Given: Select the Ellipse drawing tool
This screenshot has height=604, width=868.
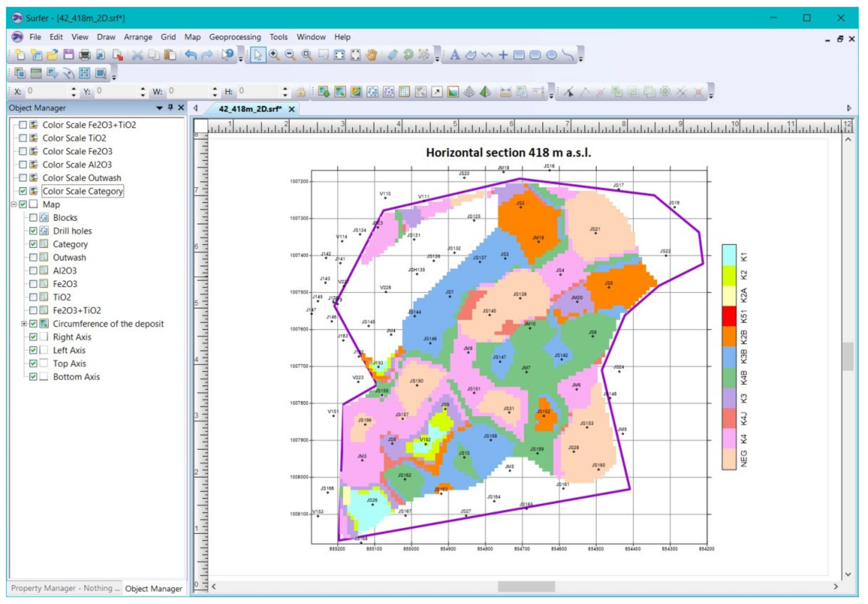Looking at the screenshot, I should pyautogui.click(x=551, y=55).
